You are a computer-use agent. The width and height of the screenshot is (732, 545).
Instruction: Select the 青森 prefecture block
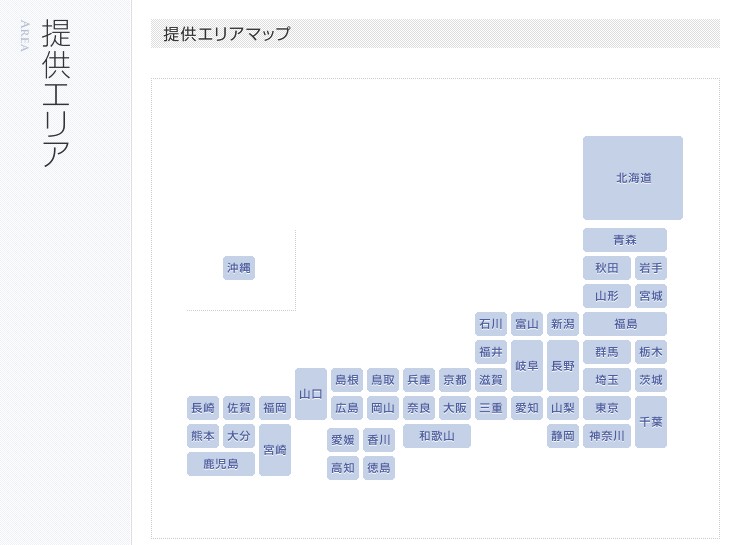coord(625,240)
